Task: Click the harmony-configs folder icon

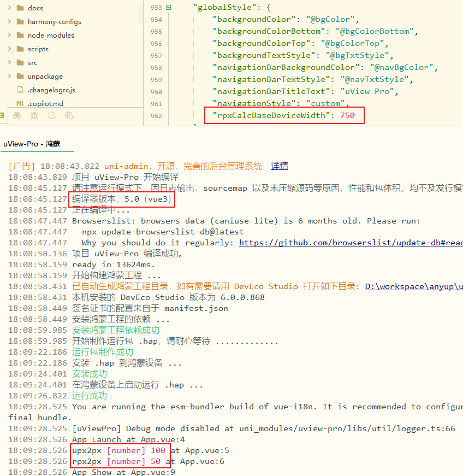Action: click(20, 22)
